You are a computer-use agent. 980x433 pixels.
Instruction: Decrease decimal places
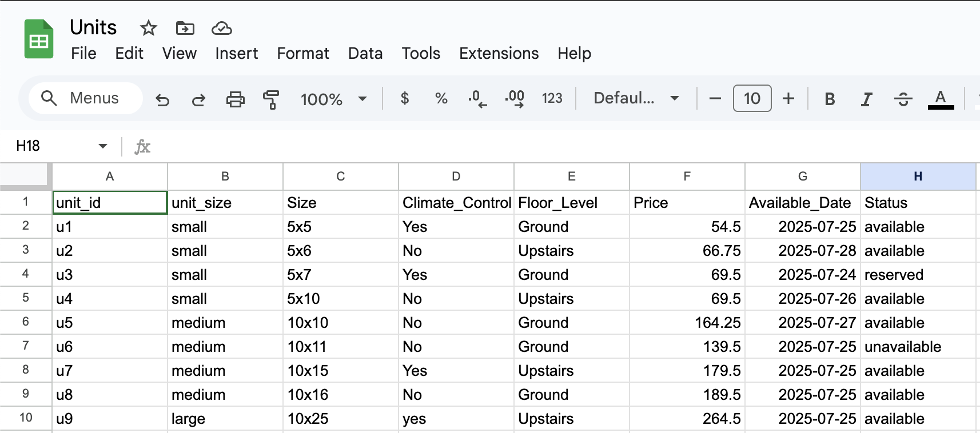477,98
